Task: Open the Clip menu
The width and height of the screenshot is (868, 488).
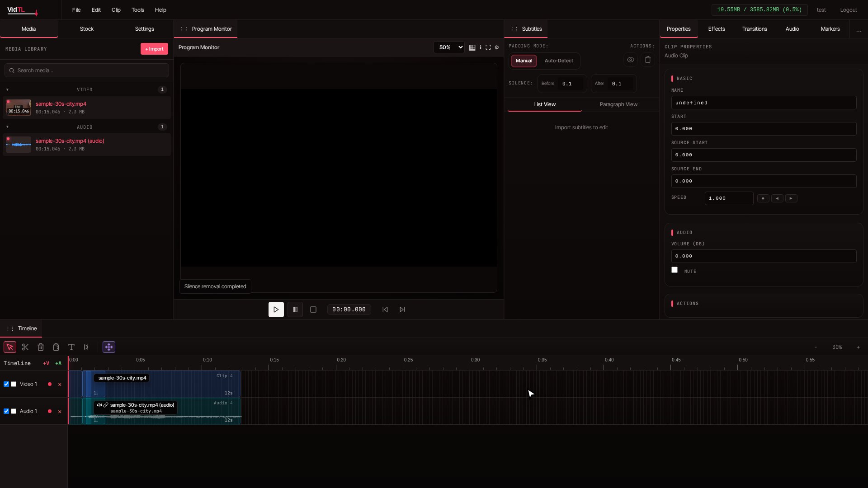Action: click(x=116, y=10)
